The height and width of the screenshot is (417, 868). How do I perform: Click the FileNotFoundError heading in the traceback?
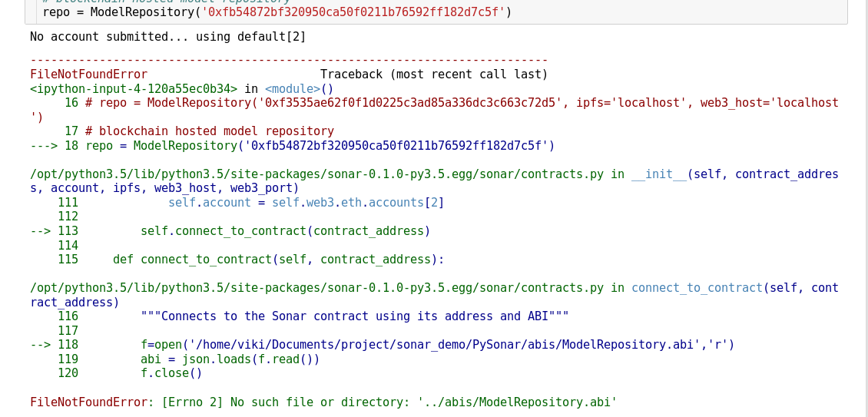click(x=88, y=74)
